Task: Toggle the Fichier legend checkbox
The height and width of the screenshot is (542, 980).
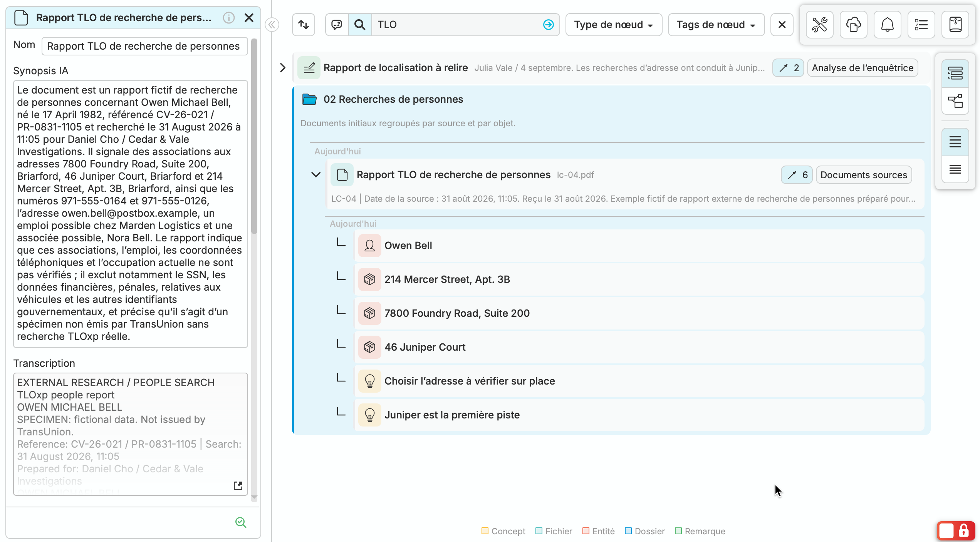Action: click(x=539, y=531)
